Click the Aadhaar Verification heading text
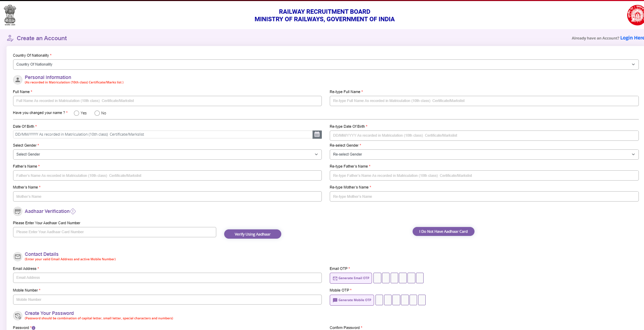Viewport: 644px width, 330px height. point(47,211)
